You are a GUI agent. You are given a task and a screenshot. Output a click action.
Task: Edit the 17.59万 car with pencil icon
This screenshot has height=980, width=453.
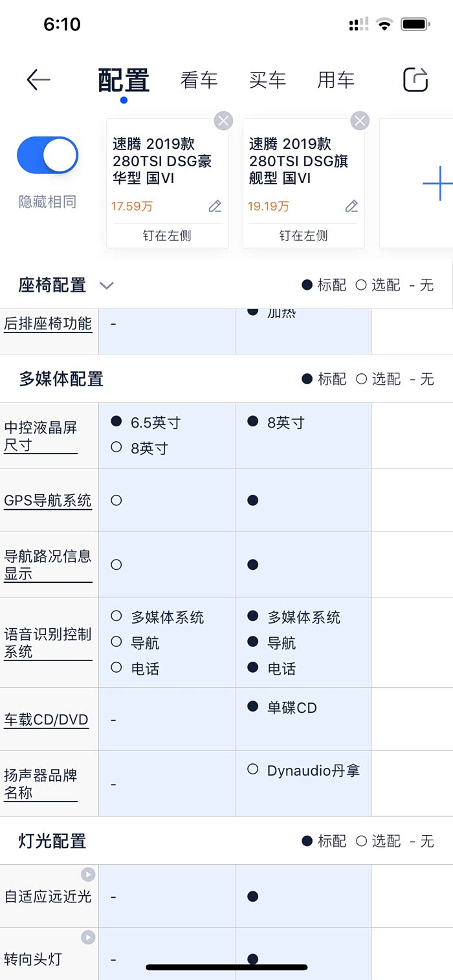click(x=215, y=206)
